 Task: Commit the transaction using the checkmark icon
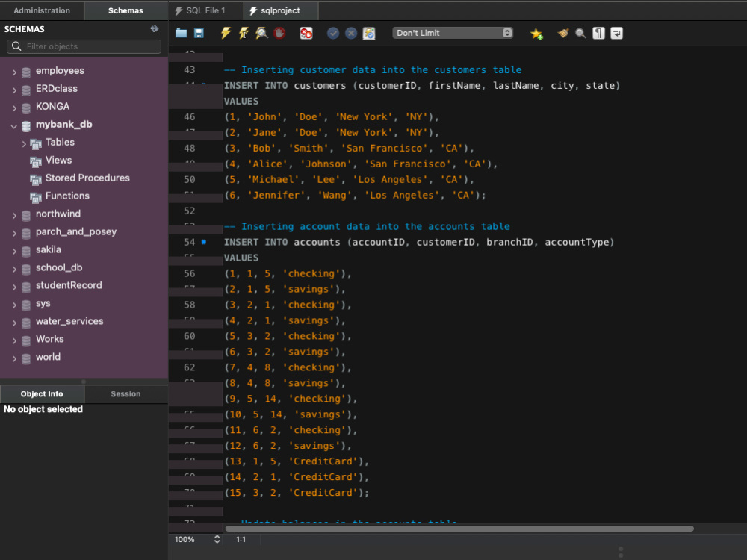333,33
